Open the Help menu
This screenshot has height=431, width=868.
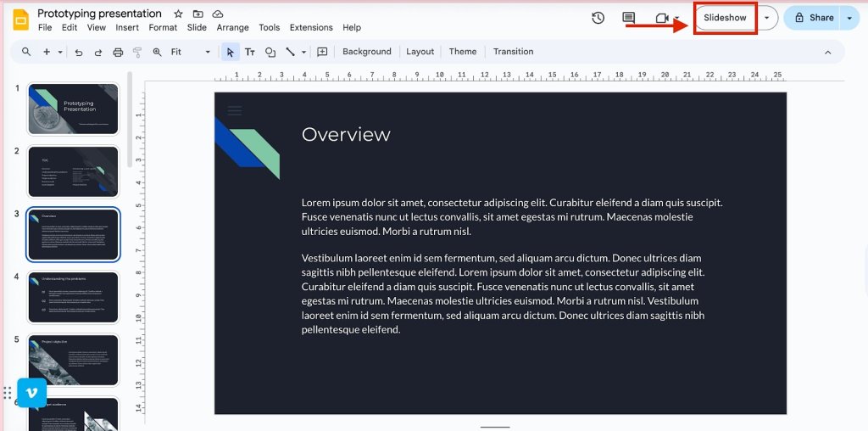[x=352, y=27]
